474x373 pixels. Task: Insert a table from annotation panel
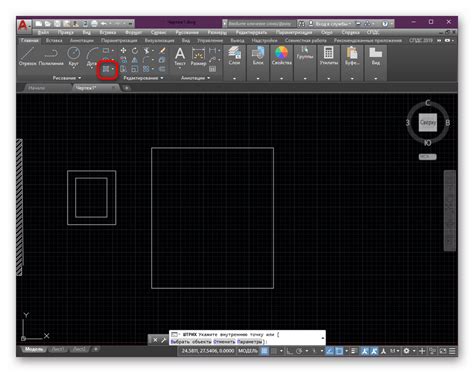(x=212, y=69)
